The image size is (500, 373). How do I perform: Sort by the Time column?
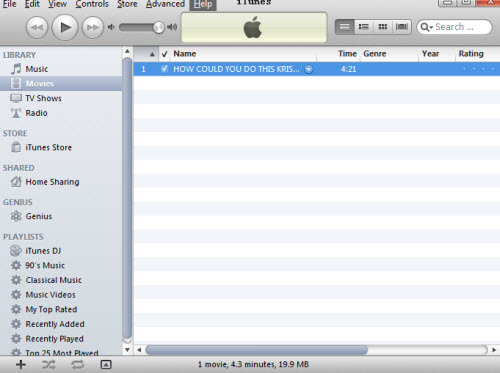coord(338,54)
